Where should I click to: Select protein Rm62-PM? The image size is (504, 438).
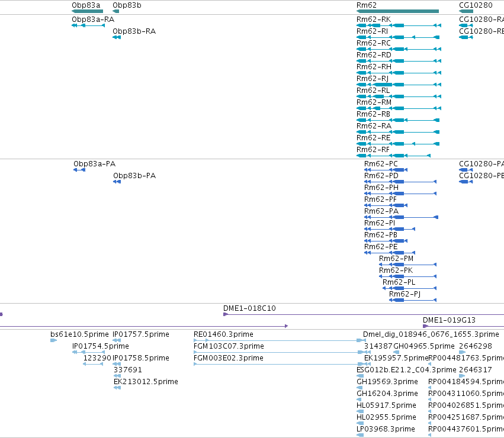pyautogui.click(x=396, y=259)
